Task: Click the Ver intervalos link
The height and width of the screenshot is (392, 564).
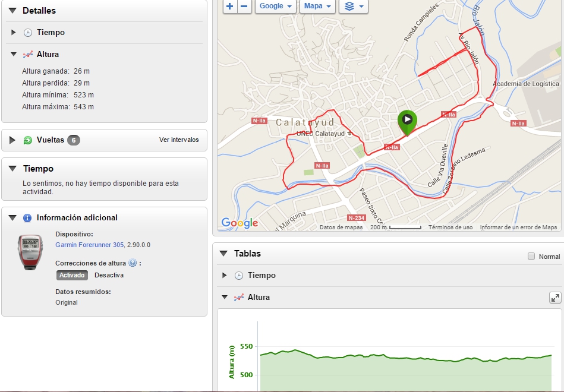Action: (x=179, y=140)
